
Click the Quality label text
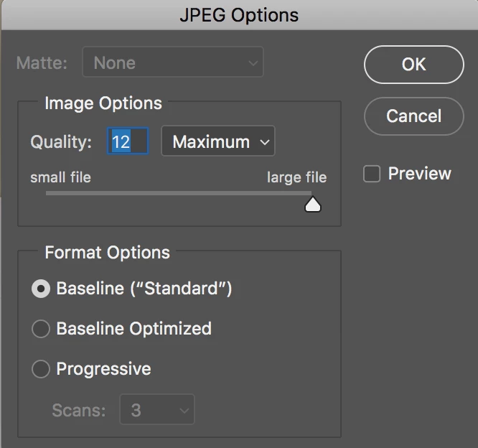point(61,142)
